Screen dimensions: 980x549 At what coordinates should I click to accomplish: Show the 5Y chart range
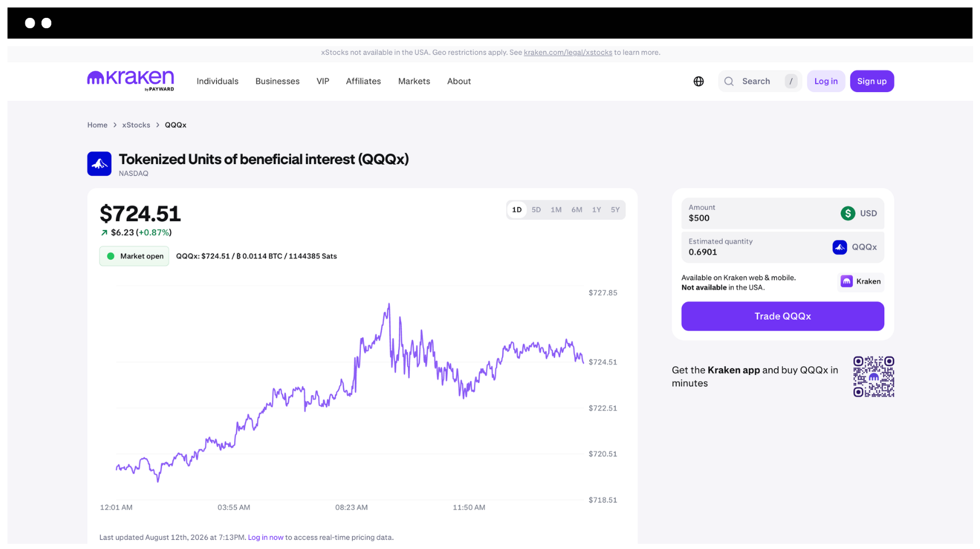615,210
